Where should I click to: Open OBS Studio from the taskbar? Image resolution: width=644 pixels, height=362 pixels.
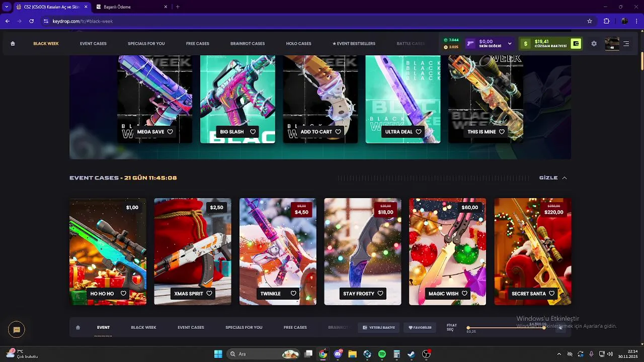click(x=426, y=354)
